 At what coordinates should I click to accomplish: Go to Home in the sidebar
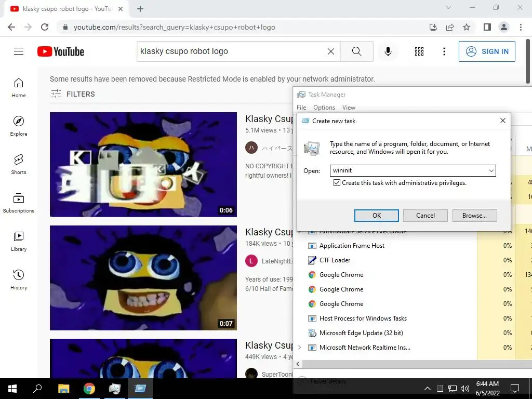(19, 87)
